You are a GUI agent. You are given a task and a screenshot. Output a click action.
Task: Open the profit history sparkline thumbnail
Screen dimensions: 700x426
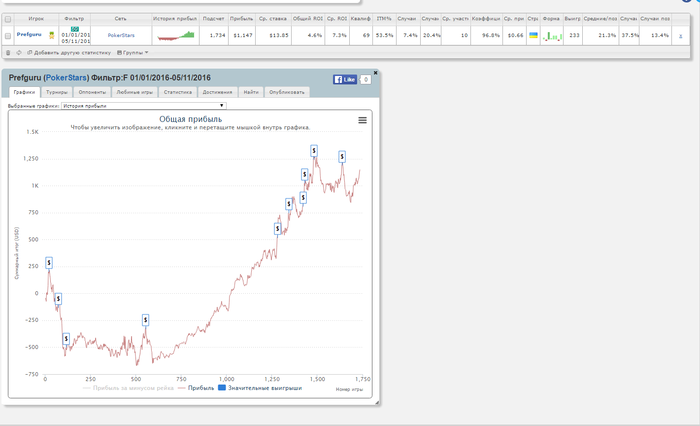[x=175, y=35]
